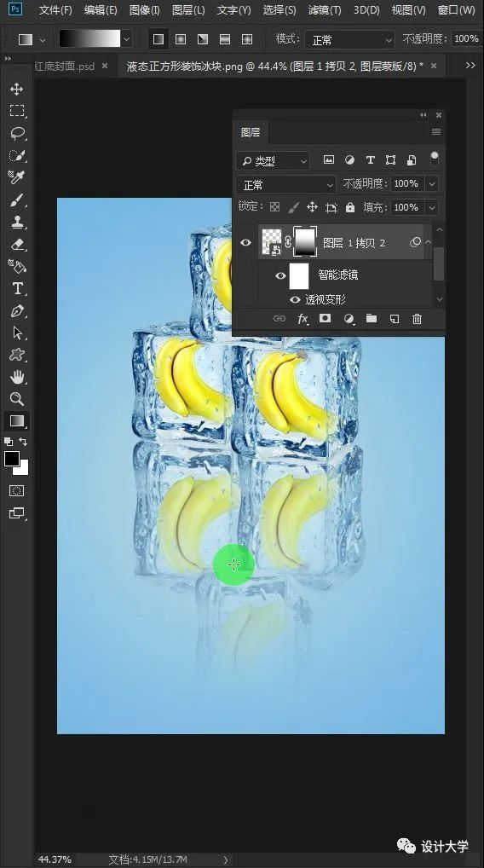Viewport: 484px width, 868px height.
Task: Select the Hand tool
Action: 16,377
